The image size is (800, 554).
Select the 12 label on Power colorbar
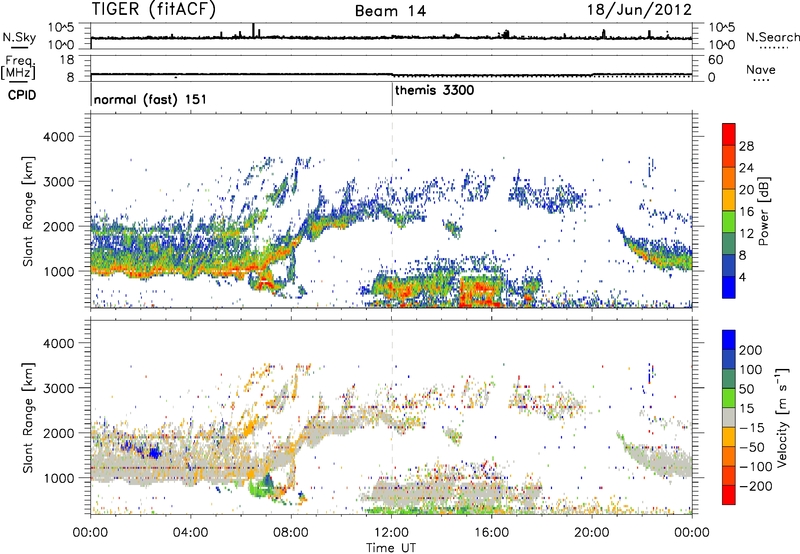(746, 234)
